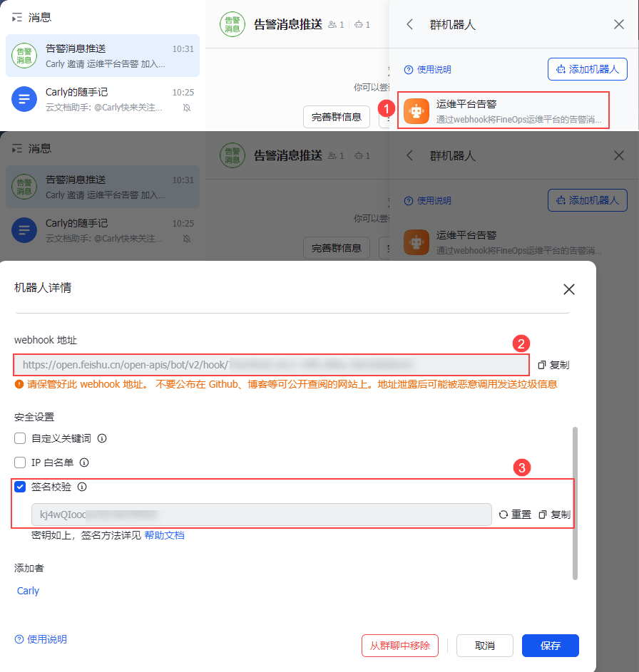Enable the 自定义关键词 checkbox

(x=20, y=438)
